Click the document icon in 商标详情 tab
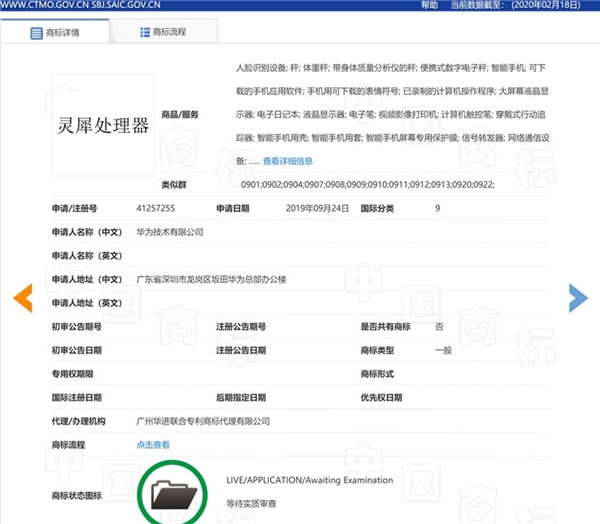 tap(36, 33)
